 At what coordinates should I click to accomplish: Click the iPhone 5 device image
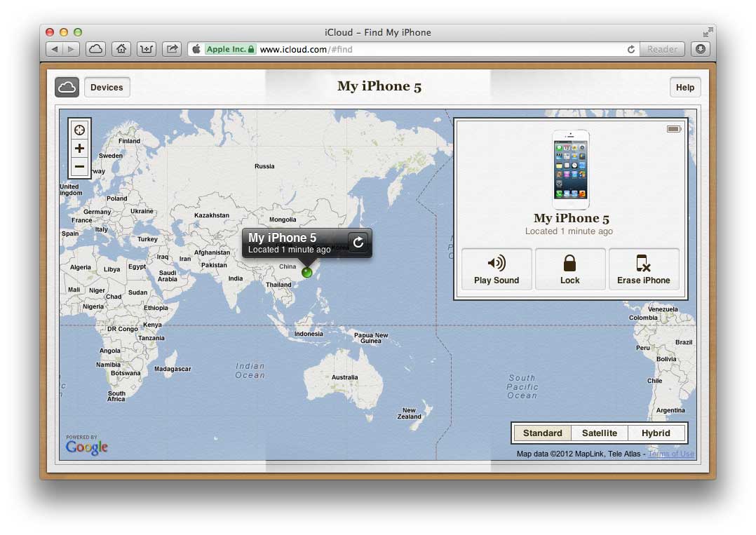click(x=570, y=170)
